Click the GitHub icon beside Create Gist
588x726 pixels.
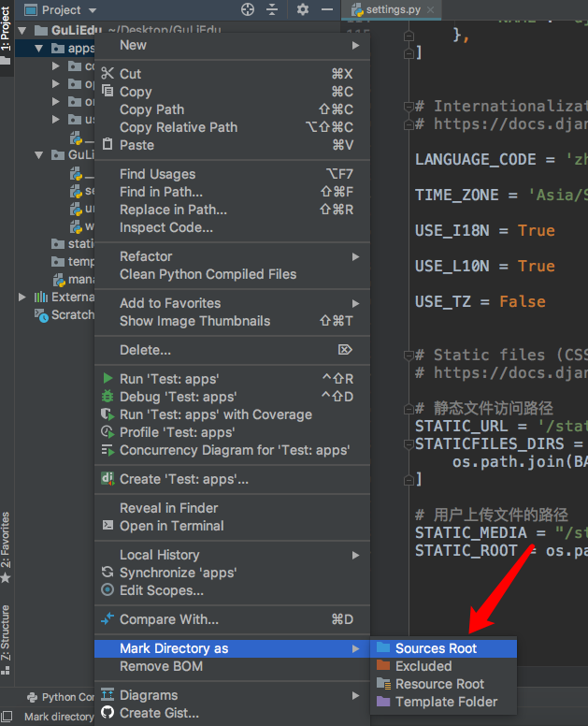click(x=108, y=713)
